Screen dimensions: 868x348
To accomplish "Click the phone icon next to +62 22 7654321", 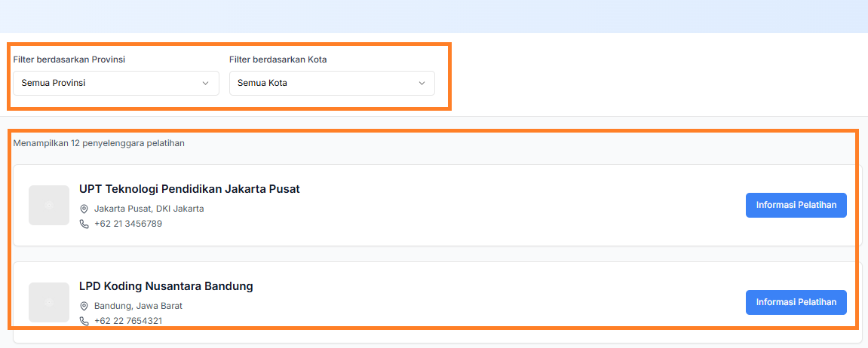I will [x=84, y=321].
